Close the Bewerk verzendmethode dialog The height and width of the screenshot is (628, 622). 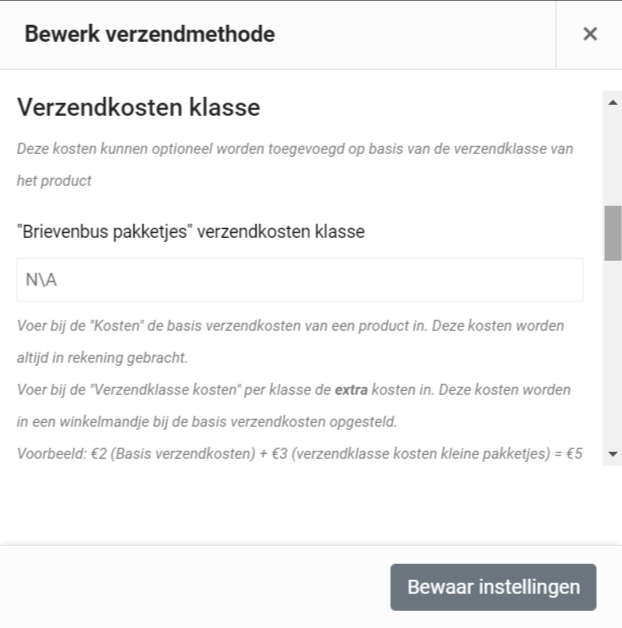click(590, 34)
